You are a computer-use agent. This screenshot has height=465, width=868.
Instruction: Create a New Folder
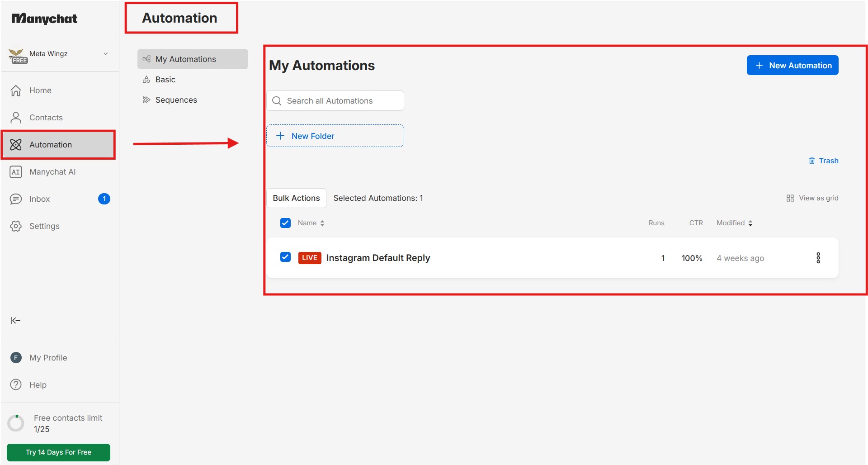click(x=335, y=136)
